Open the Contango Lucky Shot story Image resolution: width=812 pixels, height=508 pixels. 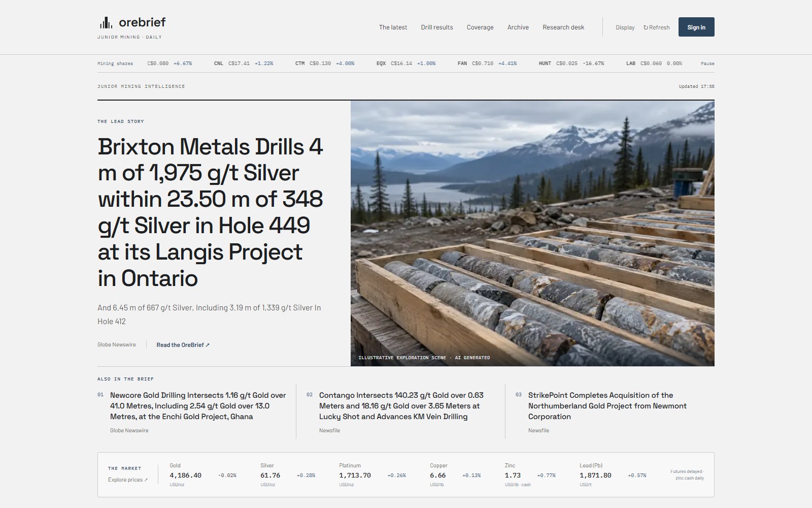tap(401, 406)
